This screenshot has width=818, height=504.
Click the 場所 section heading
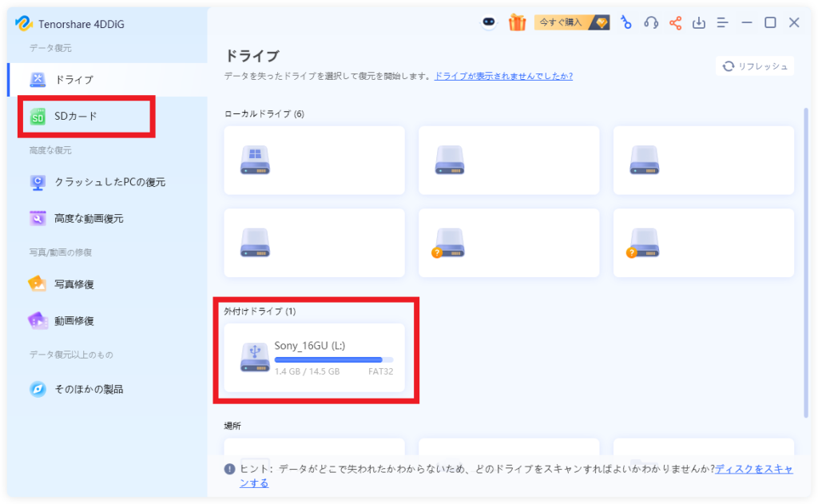[x=232, y=426]
